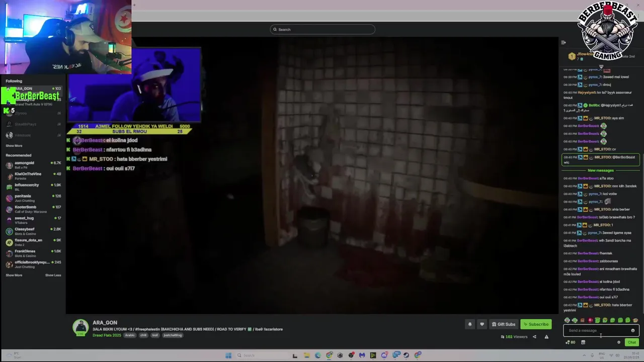Select last quick emote in emote row
The image size is (644, 362).
635,320
